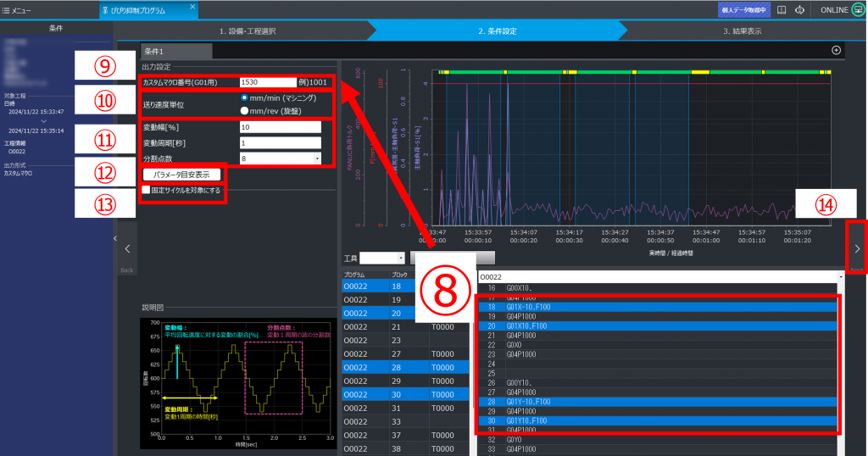Screen dimensions: 868x456
Task: Select table row O0022 block 31
Action: click(x=406, y=409)
